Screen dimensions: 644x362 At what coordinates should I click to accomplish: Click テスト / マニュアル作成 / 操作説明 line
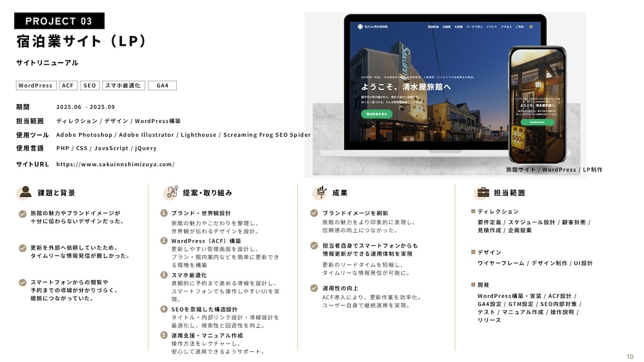pyautogui.click(x=528, y=312)
